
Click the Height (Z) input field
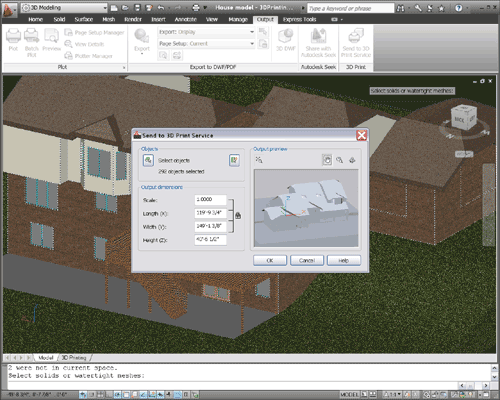tap(210, 240)
